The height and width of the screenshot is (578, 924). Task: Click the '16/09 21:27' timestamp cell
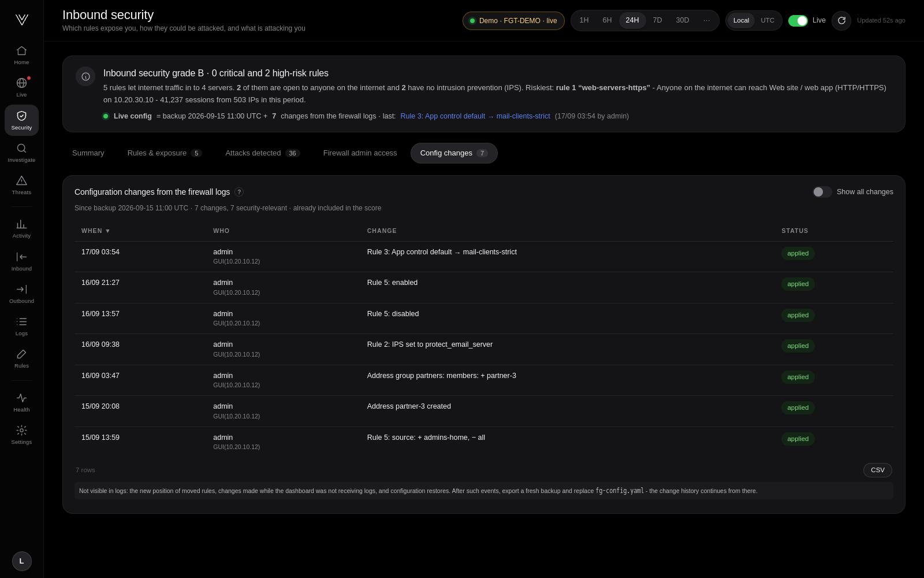pos(100,283)
